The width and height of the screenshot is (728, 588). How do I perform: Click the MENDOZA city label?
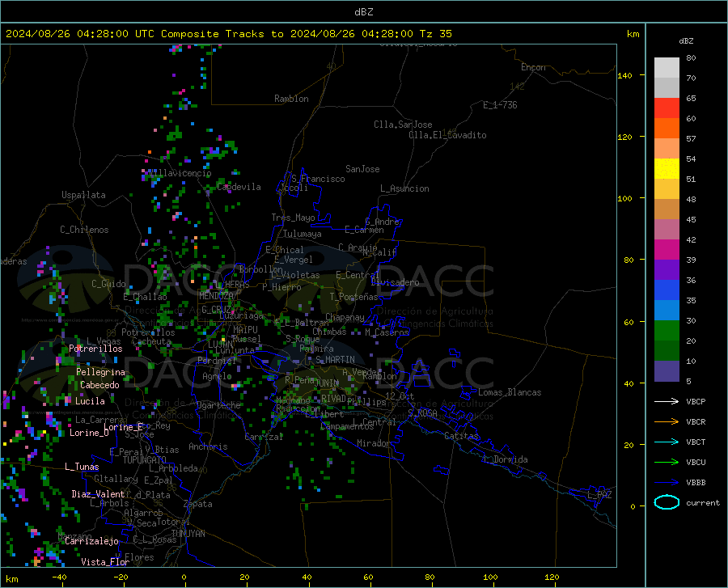pyautogui.click(x=216, y=295)
